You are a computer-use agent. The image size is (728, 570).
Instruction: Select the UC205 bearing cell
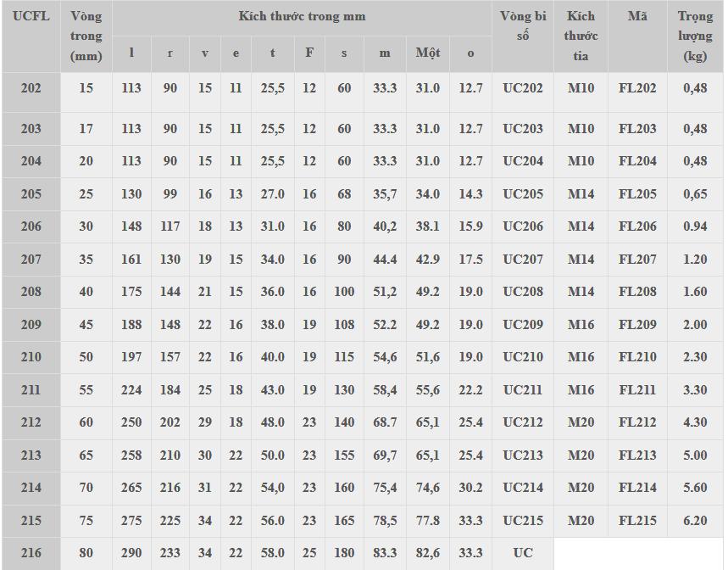pos(523,194)
